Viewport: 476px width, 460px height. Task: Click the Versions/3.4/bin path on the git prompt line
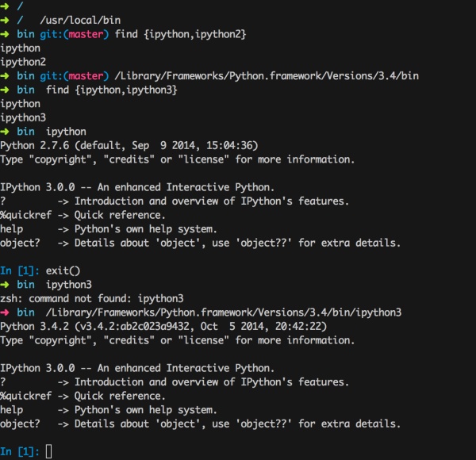[267, 76]
